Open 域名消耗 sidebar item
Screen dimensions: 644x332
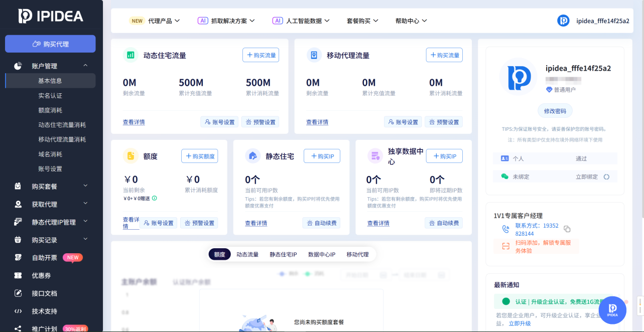tap(50, 154)
